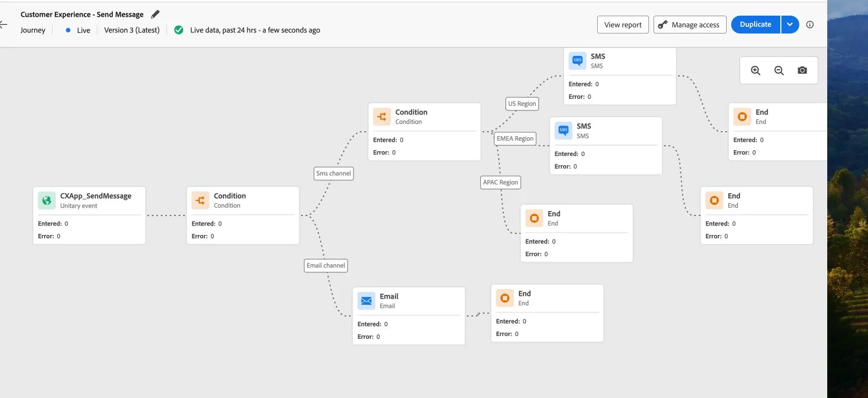Click the End icon after Email node

pos(505,298)
